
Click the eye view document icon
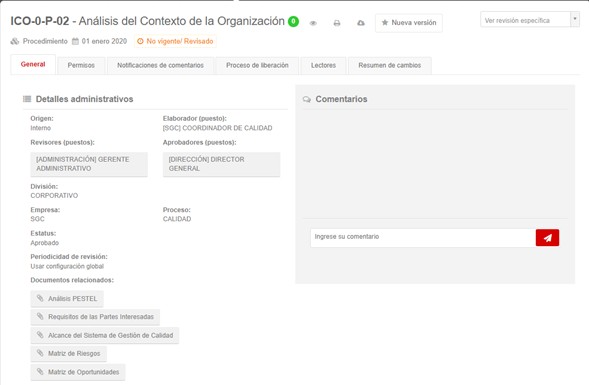[313, 23]
